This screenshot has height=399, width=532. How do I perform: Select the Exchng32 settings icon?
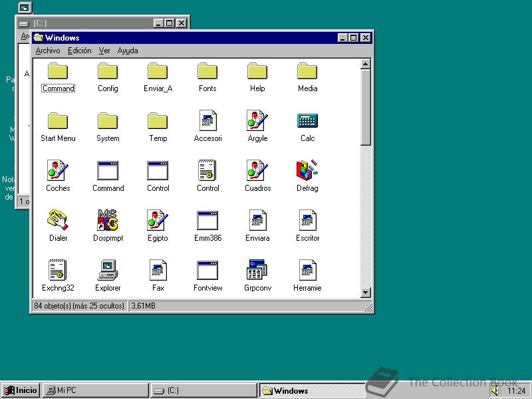(x=58, y=270)
